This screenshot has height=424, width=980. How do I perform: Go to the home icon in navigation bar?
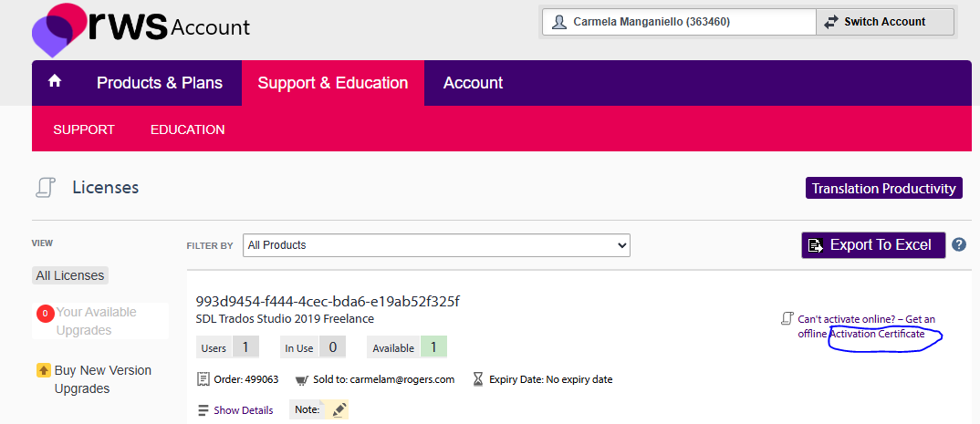tap(55, 81)
